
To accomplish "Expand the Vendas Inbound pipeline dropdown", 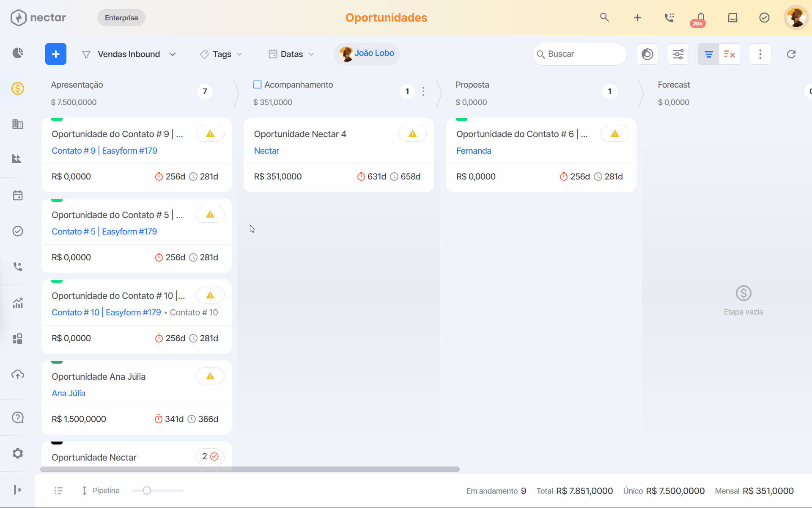I will [129, 54].
